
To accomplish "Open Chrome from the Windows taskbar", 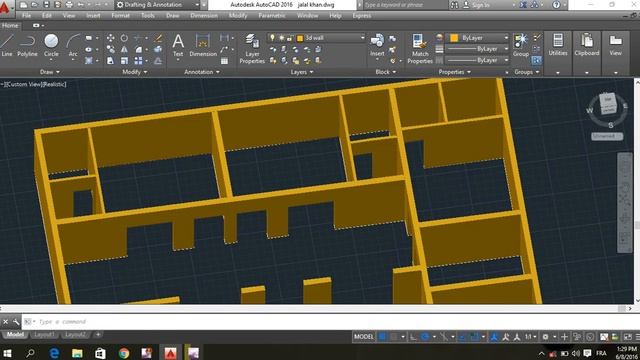I will coord(124,353).
